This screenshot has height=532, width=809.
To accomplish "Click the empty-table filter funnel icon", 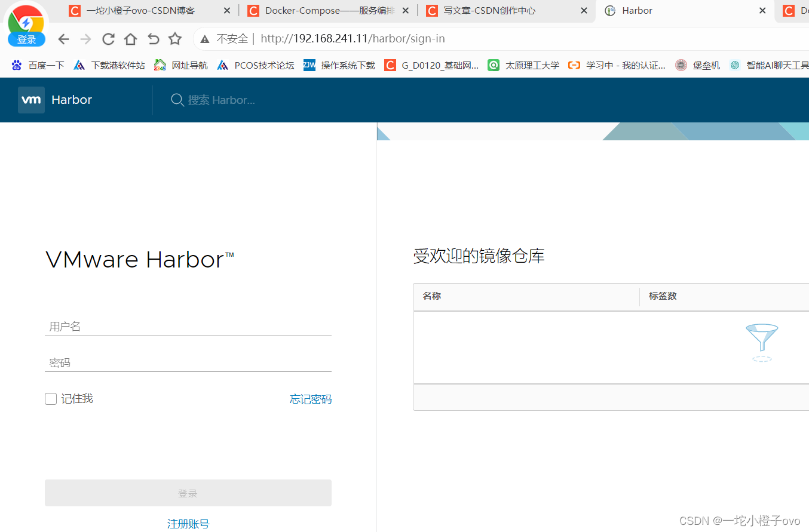I will 762,342.
